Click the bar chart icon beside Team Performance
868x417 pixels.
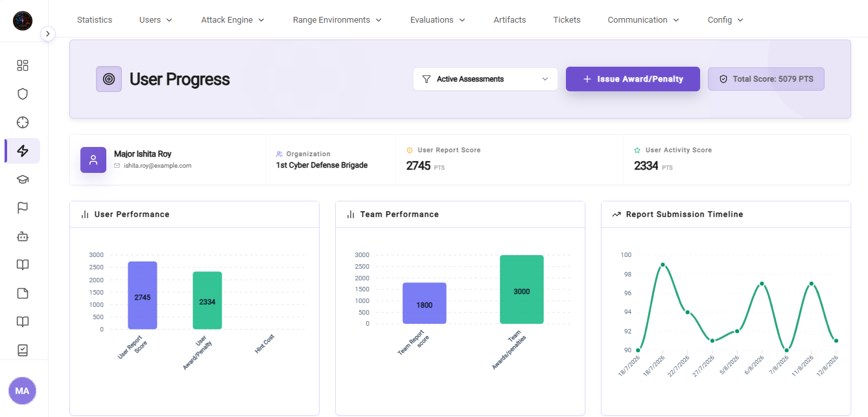(x=351, y=214)
